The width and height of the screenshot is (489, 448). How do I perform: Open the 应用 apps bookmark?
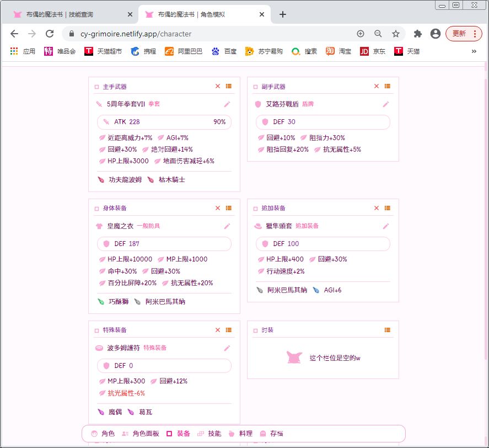(x=23, y=51)
